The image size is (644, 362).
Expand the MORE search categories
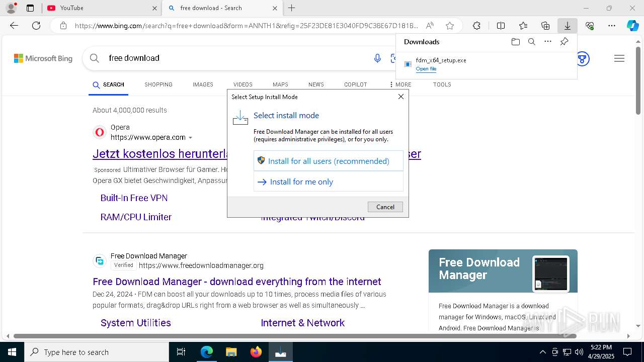point(400,84)
